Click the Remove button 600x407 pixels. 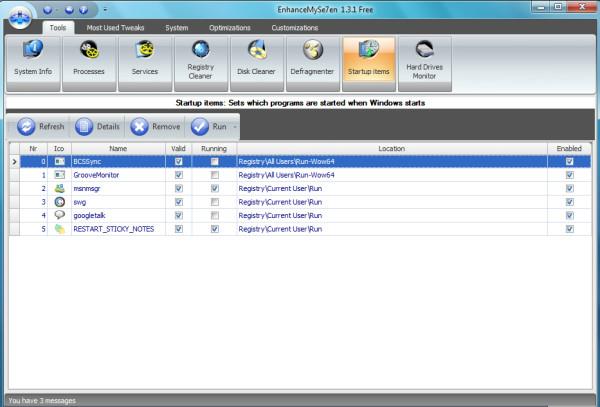click(155, 127)
